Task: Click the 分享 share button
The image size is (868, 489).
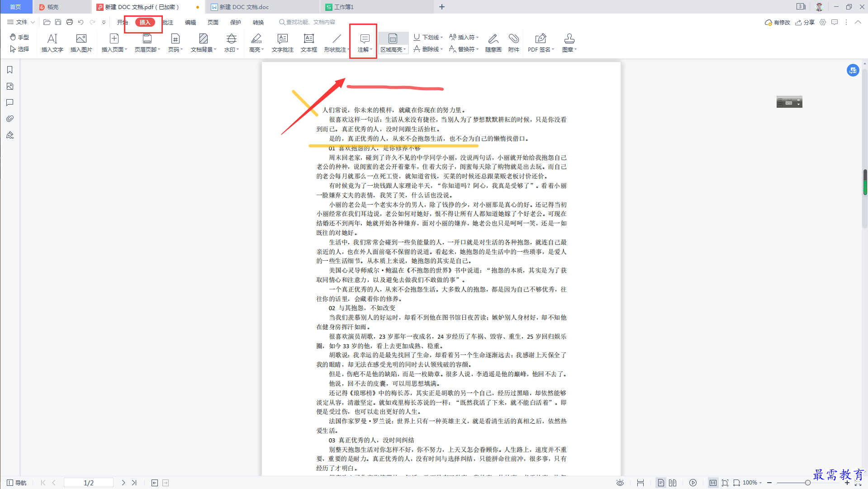Action: point(805,22)
